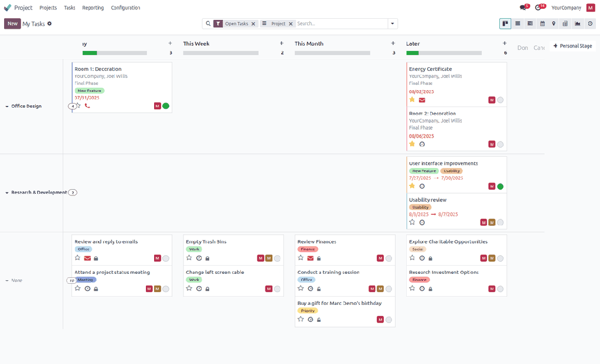
Task: Open the Activity view
Action: [x=590, y=24]
